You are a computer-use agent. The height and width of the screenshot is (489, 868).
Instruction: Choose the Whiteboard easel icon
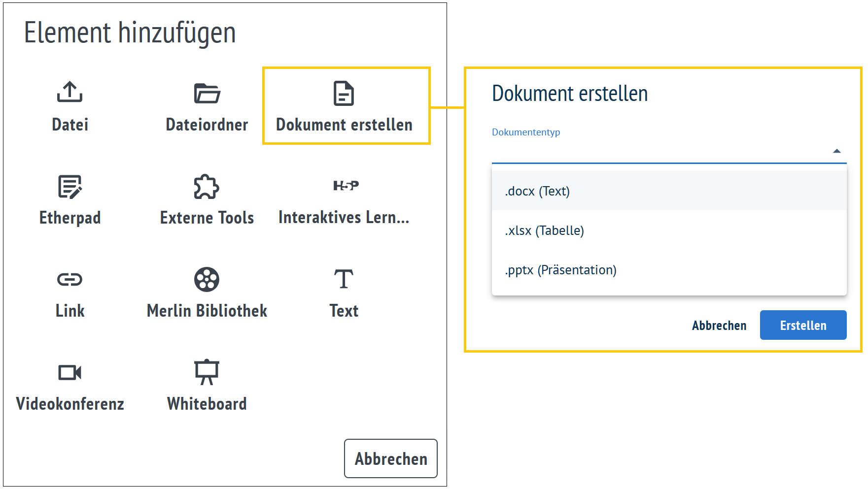coord(207,372)
